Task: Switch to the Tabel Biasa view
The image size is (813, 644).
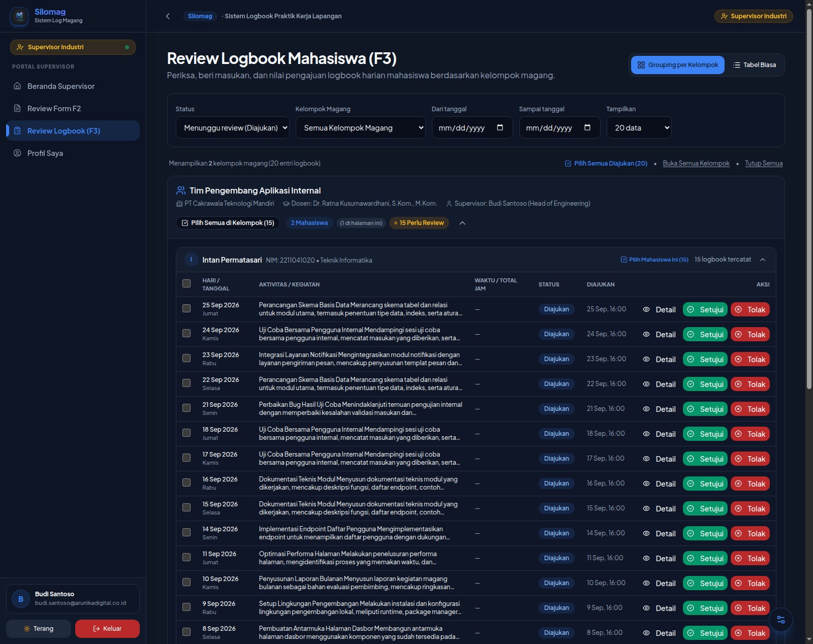Action: click(755, 65)
